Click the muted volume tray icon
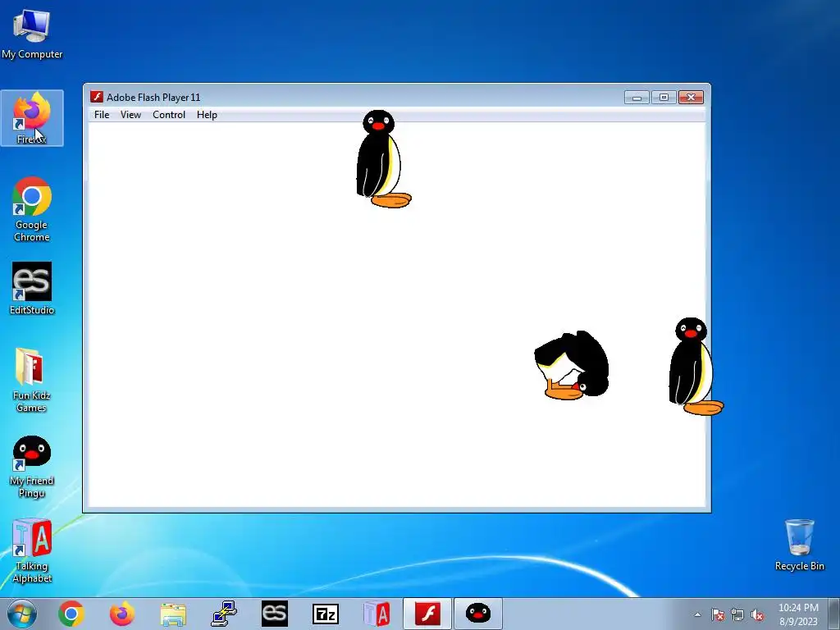 tap(757, 614)
